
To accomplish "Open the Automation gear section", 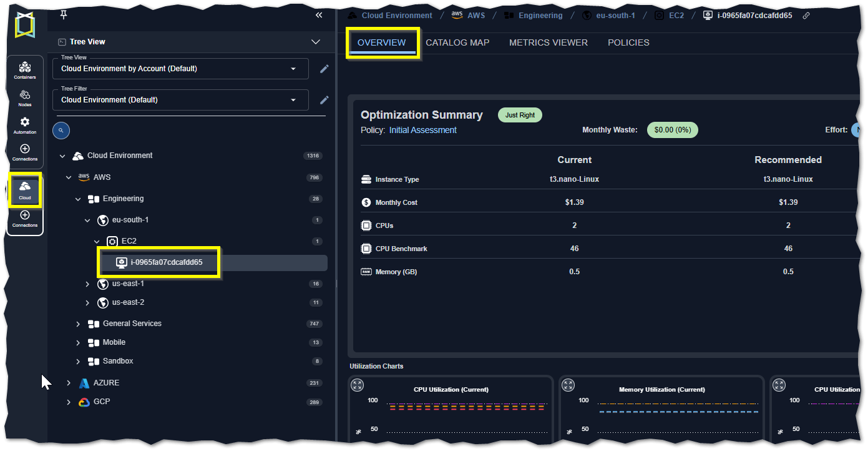I will pyautogui.click(x=25, y=125).
